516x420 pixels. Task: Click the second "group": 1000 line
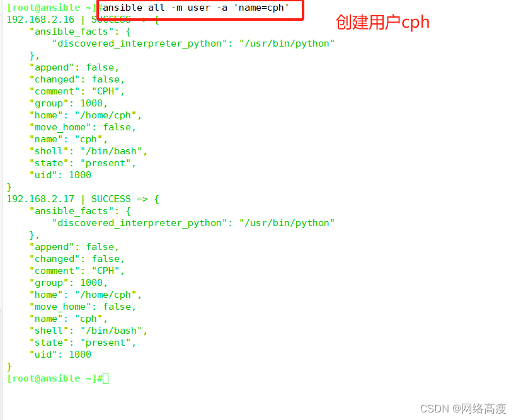pyautogui.click(x=69, y=283)
